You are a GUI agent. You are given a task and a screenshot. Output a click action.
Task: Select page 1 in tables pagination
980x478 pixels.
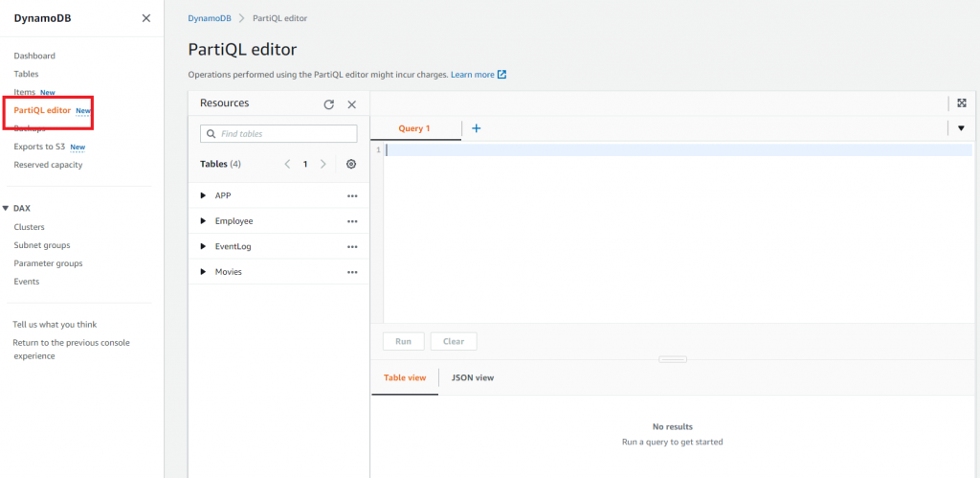(305, 164)
